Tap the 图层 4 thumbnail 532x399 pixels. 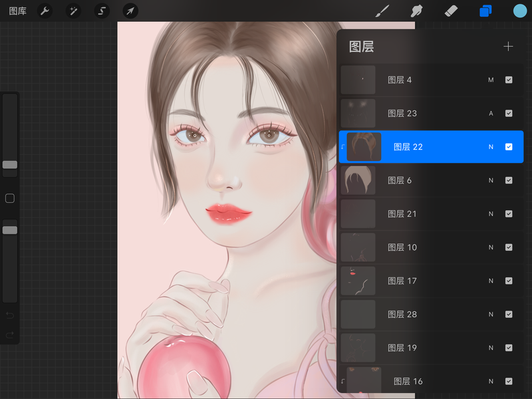pos(358,80)
